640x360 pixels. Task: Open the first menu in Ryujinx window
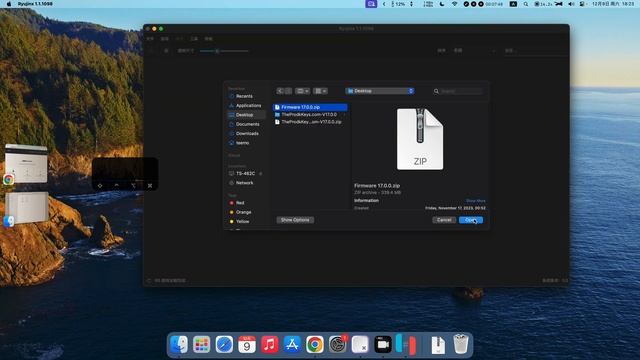pos(150,39)
